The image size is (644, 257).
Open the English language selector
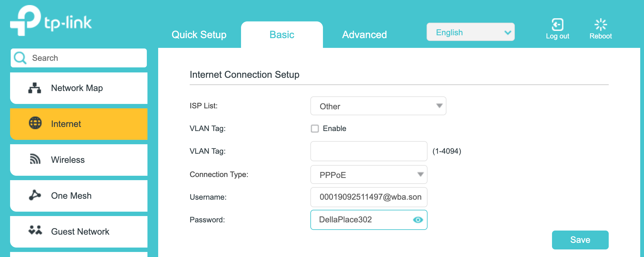470,32
